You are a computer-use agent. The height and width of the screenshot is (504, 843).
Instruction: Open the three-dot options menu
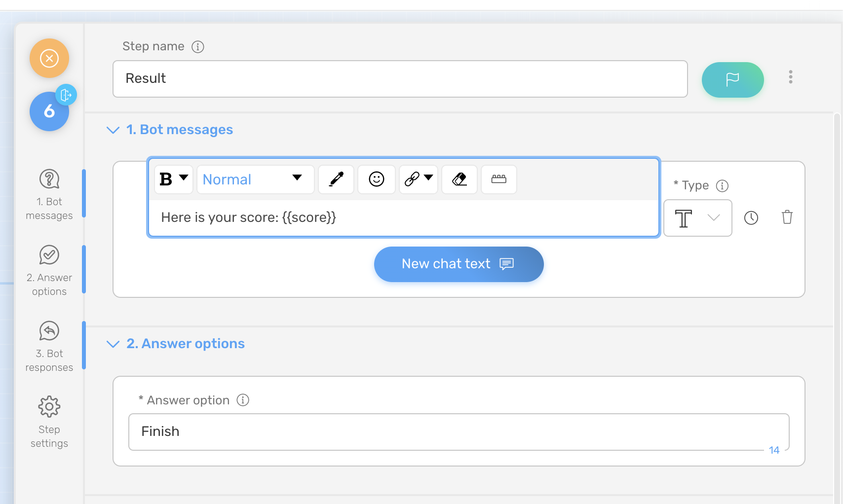(x=791, y=77)
